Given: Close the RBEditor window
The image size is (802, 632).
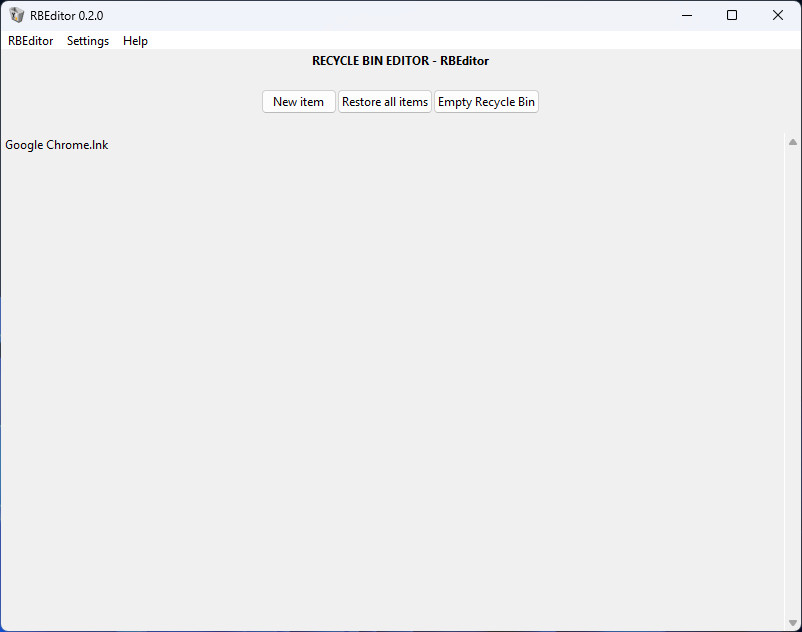Looking at the screenshot, I should click(777, 15).
